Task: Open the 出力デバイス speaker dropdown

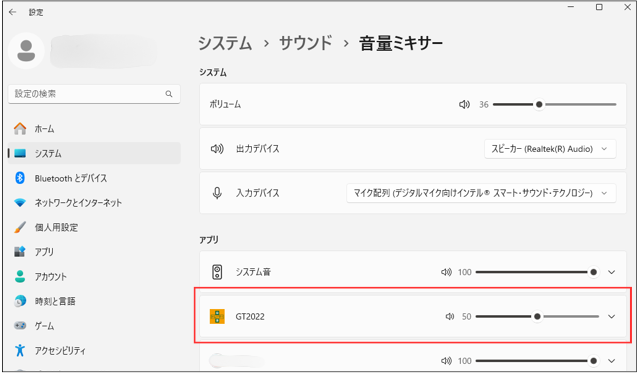Action: pos(550,149)
